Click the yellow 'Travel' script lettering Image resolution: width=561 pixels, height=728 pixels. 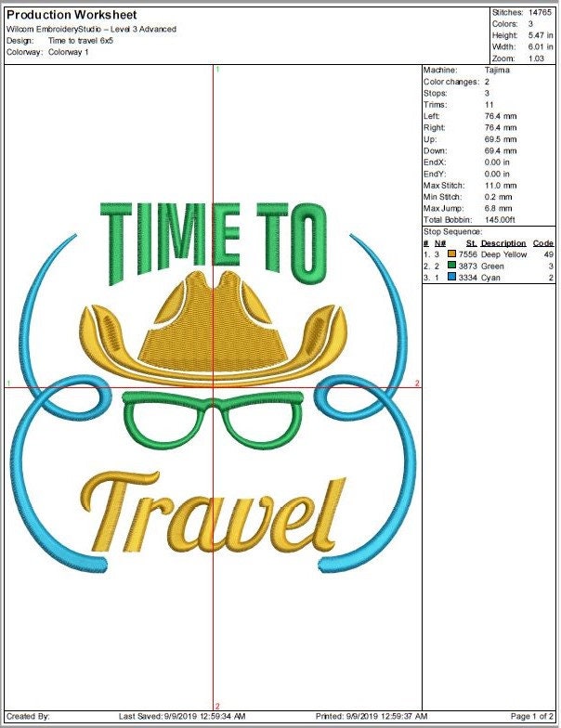(x=214, y=512)
